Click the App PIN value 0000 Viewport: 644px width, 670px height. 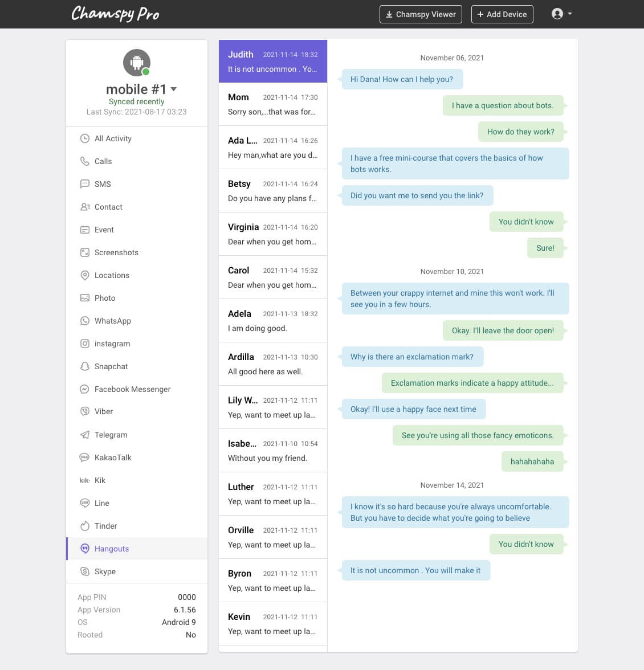(187, 597)
